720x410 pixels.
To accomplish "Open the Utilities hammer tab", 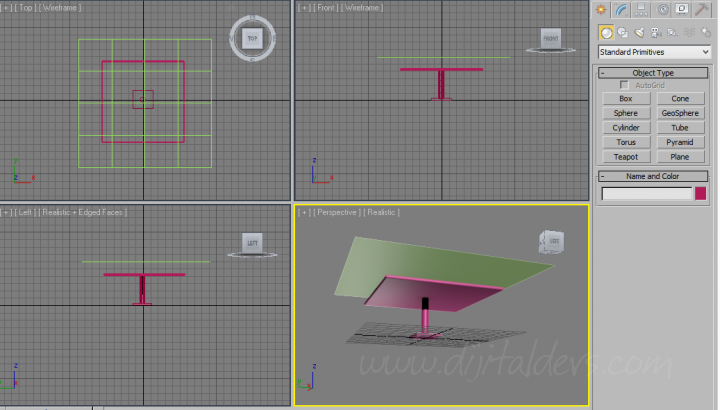I will point(702,10).
